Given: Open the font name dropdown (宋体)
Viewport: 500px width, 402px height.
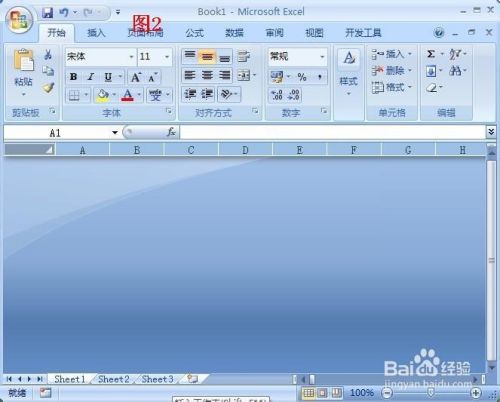Looking at the screenshot, I should (x=132, y=57).
